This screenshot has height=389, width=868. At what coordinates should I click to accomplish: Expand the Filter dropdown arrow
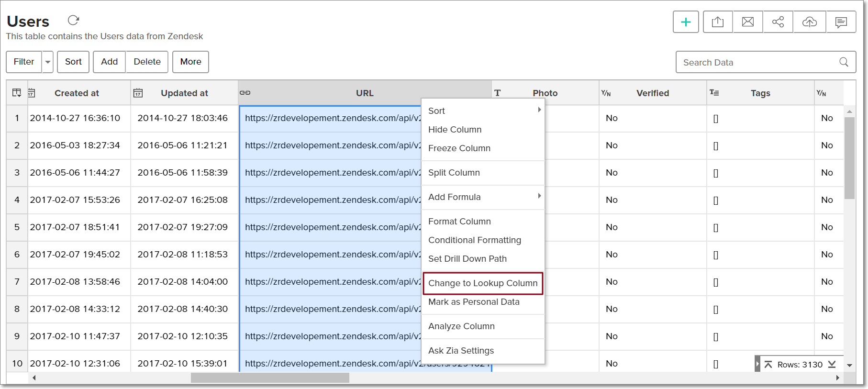(x=48, y=62)
